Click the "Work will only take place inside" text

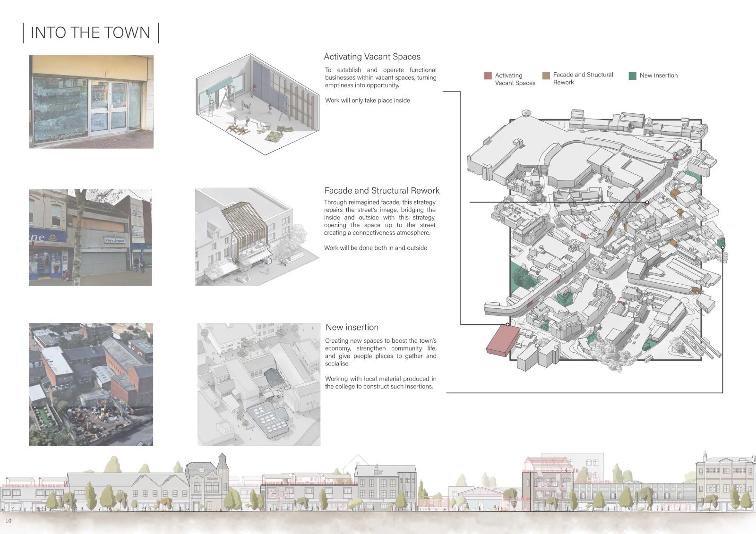point(367,100)
